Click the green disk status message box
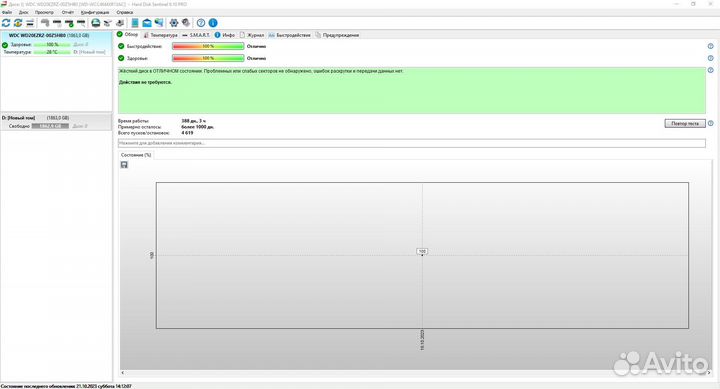 coord(411,90)
